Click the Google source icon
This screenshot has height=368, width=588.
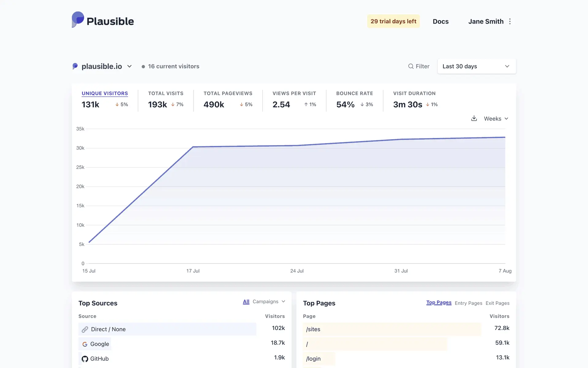pyautogui.click(x=85, y=344)
